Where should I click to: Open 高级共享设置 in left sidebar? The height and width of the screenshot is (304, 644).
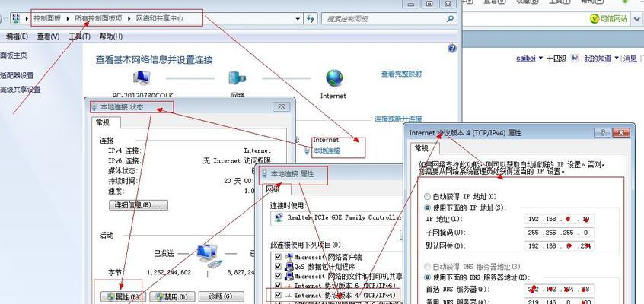tap(20, 90)
